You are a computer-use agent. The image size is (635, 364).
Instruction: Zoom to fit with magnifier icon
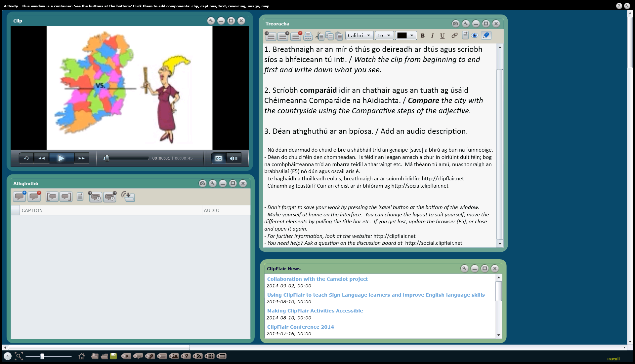tap(19, 356)
